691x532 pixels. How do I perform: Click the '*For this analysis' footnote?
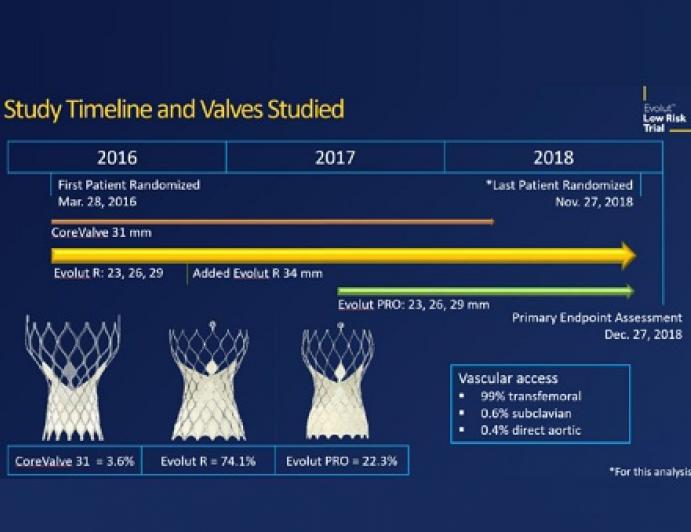pos(650,472)
